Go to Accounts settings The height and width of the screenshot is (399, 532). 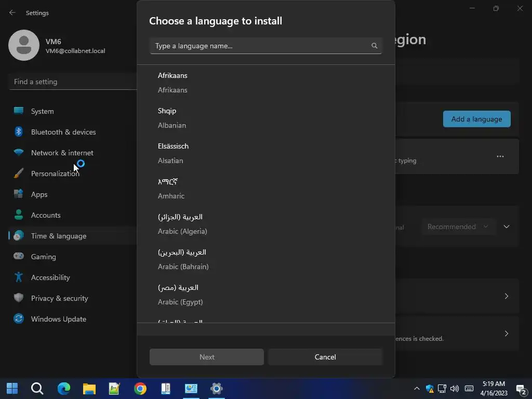(73, 215)
